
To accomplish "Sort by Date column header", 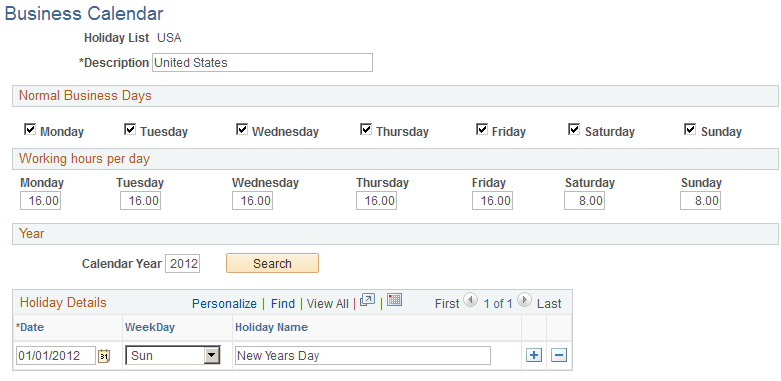I will pos(30,327).
